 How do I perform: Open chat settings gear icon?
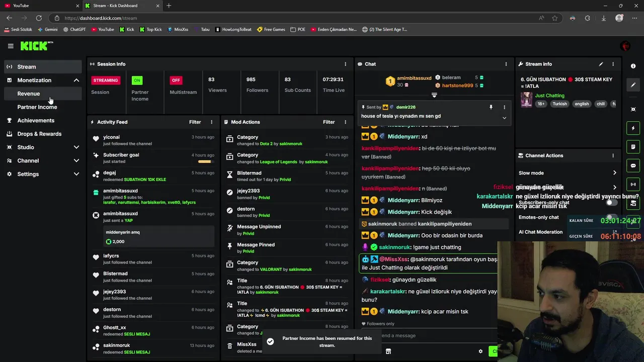point(480,351)
